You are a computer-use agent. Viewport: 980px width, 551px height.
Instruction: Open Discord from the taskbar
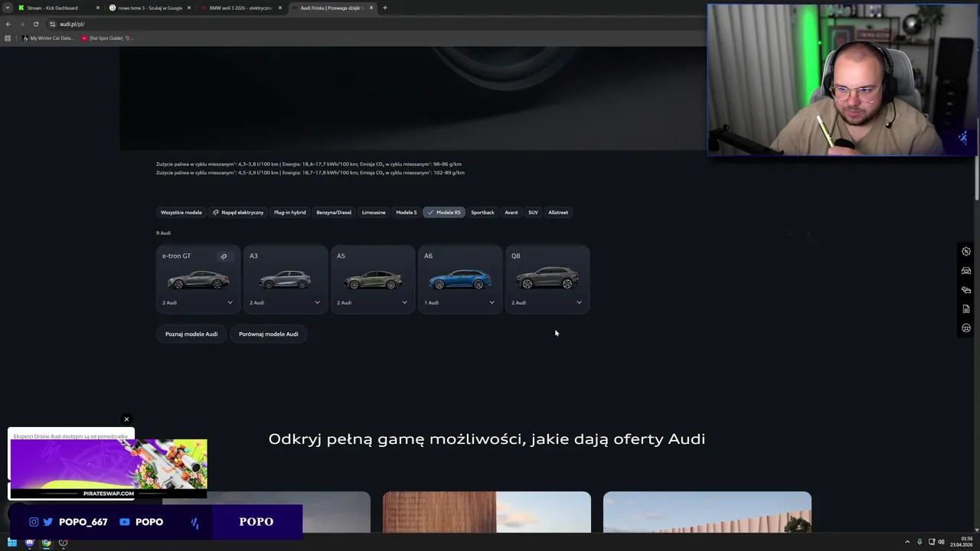pyautogui.click(x=29, y=543)
